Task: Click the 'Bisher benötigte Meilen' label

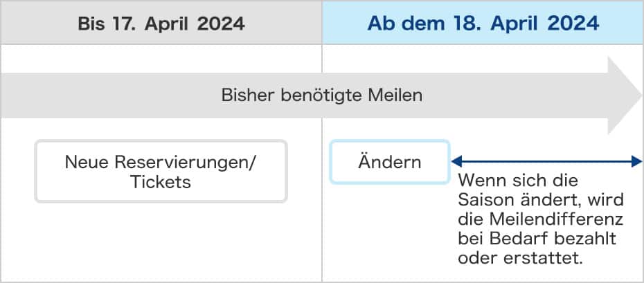Action: pos(321,95)
